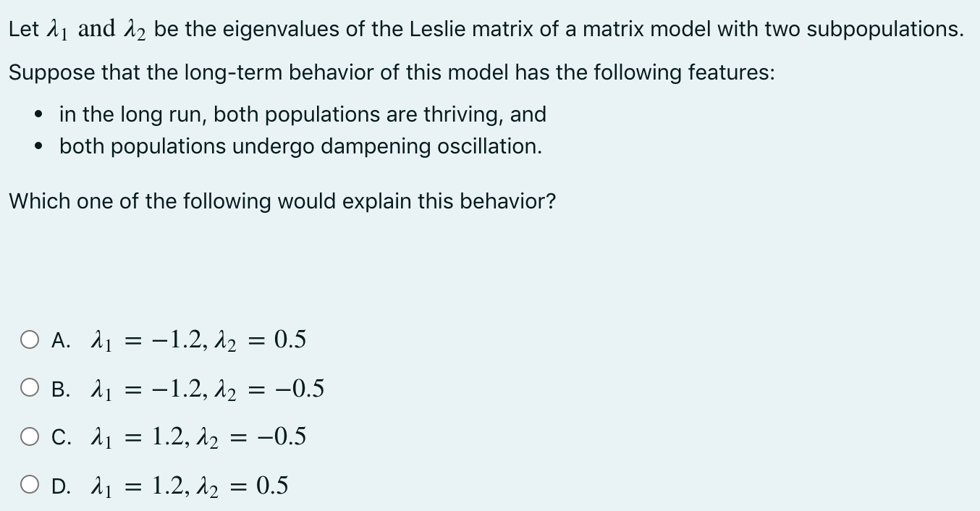Click the question heading about Leslie matrix
The width and height of the screenshot is (980, 511).
(x=486, y=28)
